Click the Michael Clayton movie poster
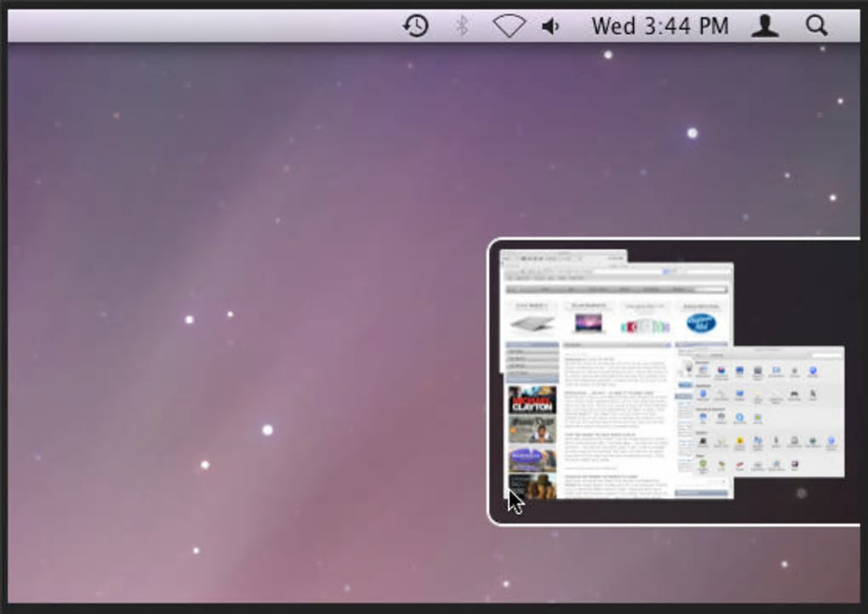 533,400
